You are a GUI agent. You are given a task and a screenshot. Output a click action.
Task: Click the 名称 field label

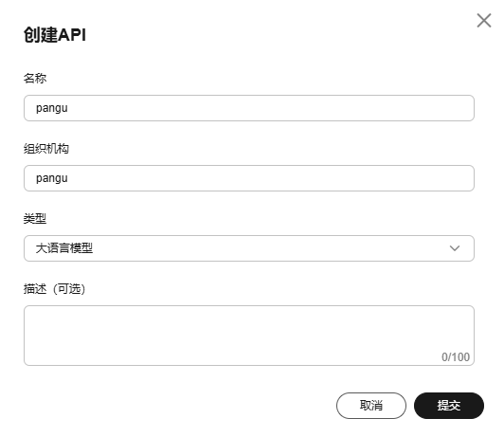pyautogui.click(x=35, y=78)
